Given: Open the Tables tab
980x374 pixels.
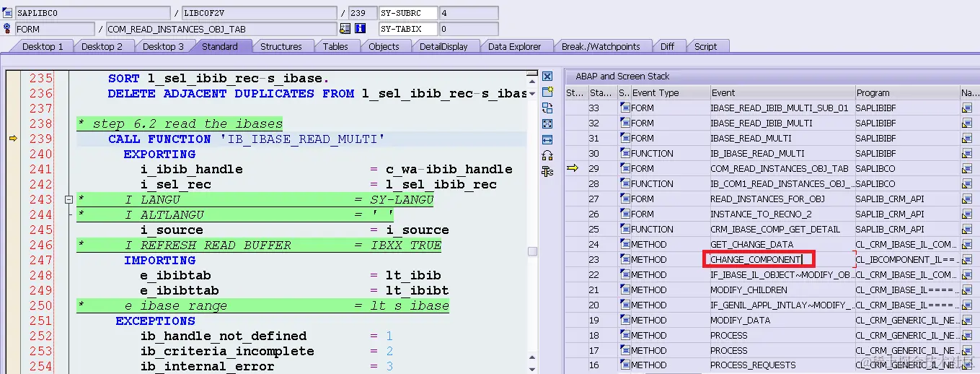Looking at the screenshot, I should point(335,46).
